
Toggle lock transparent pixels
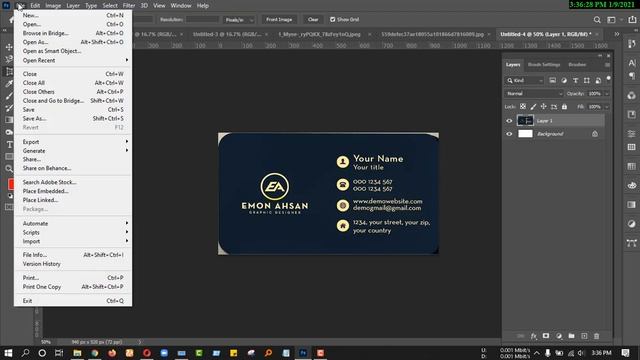point(523,107)
